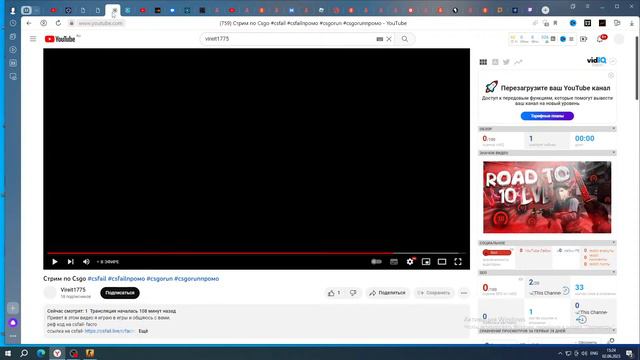Open the browser new tab plus button
This screenshot has height=360, width=640.
click(x=545, y=10)
